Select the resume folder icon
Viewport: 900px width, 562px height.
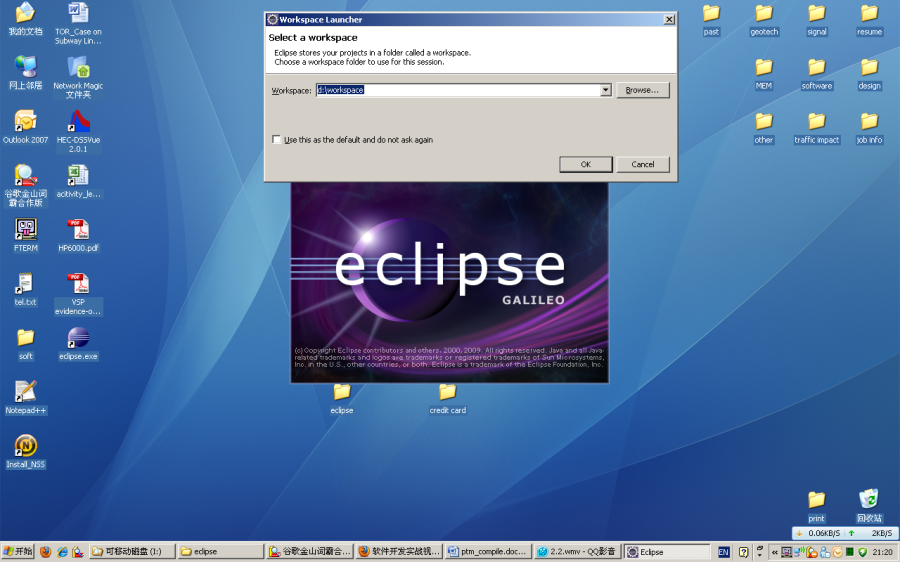869,21
